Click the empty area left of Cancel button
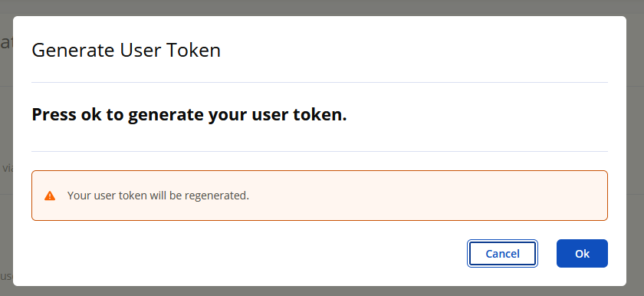Image resolution: width=644 pixels, height=296 pixels. pyautogui.click(x=246, y=254)
